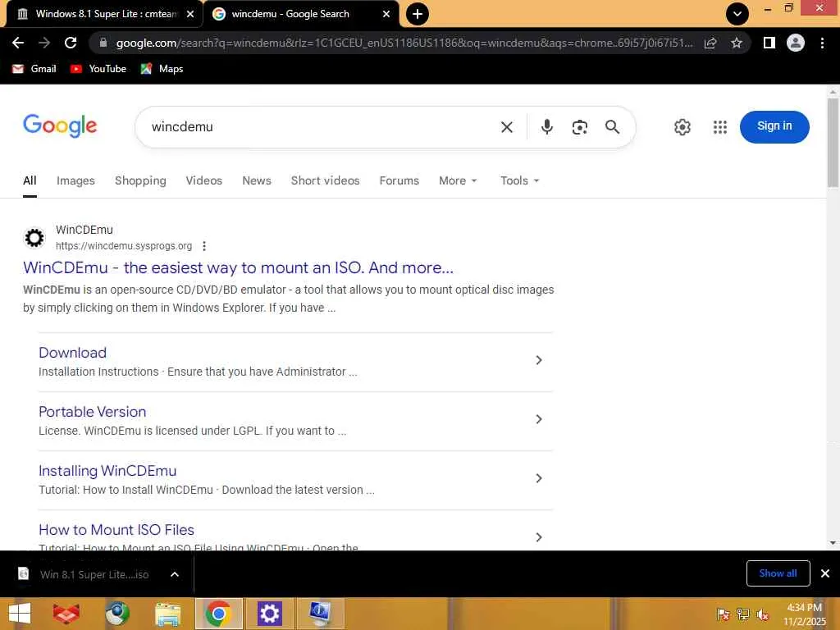Open the Installing WinCDEmu sitelink

coord(107,470)
